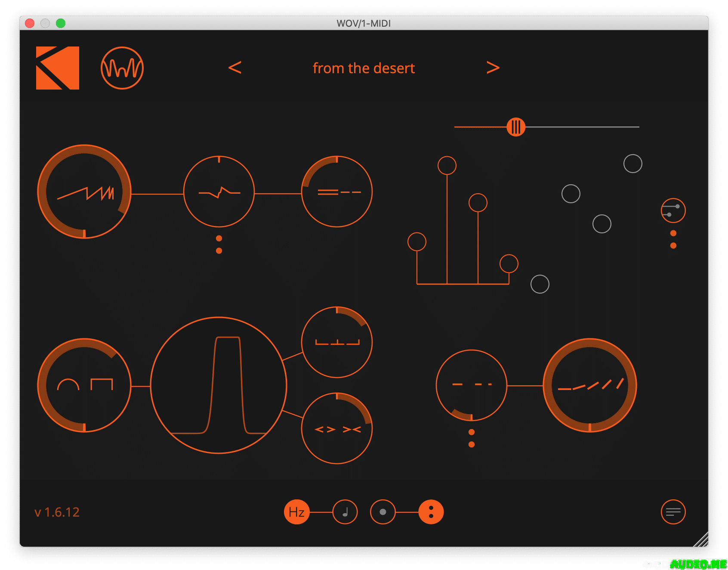Select the fourth sequencer node near the baseline
728x570 pixels.
pos(509,263)
